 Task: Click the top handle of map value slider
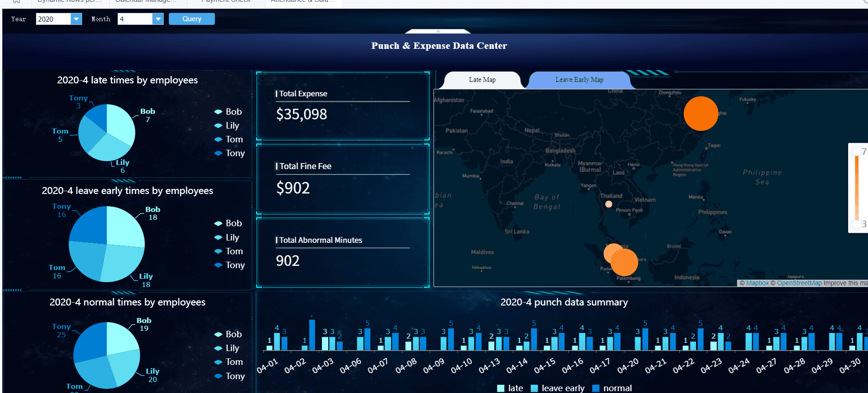click(x=857, y=152)
